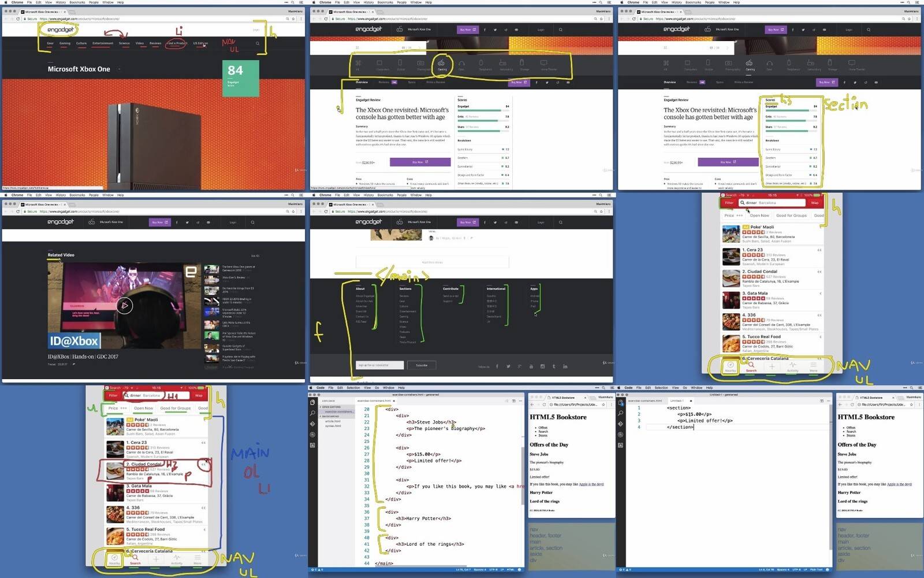Open the Science nav link on Engadget

coord(124,43)
